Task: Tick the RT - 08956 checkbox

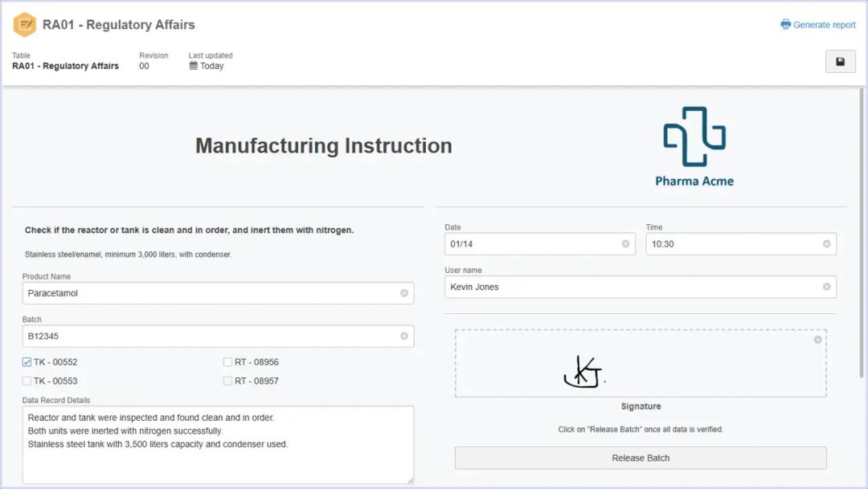Action: [x=228, y=362]
